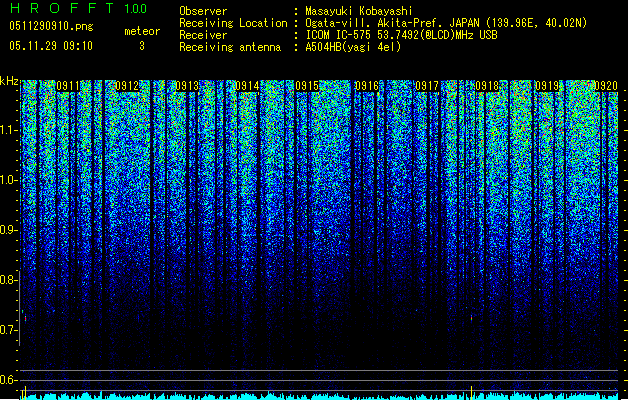This screenshot has height=400, width=629.
Task: Click the 1.1 kHz axis tick label
Action: (x=9, y=130)
